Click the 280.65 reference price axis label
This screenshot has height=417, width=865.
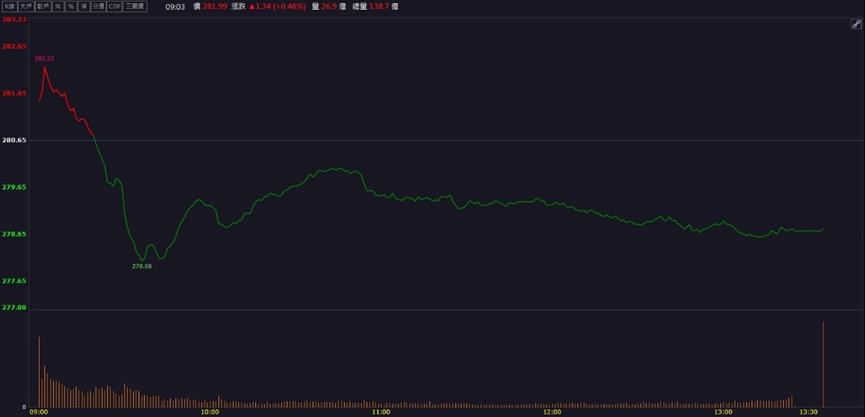tap(15, 141)
